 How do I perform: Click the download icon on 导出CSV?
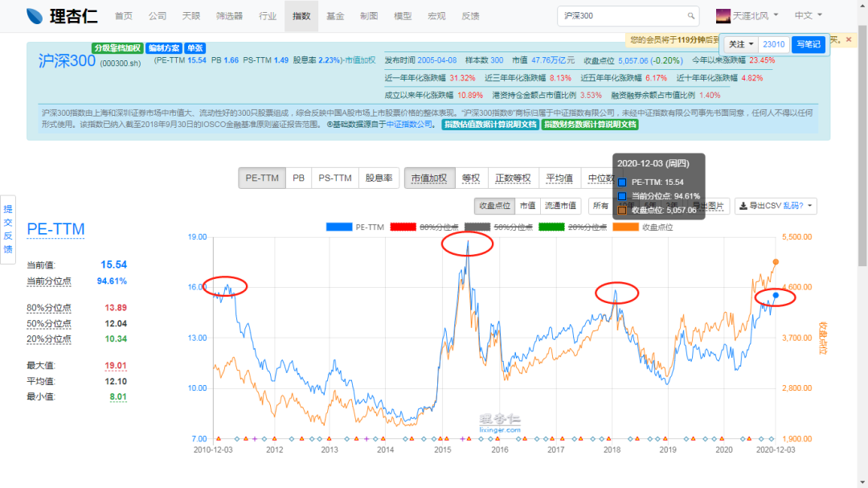pyautogui.click(x=743, y=206)
